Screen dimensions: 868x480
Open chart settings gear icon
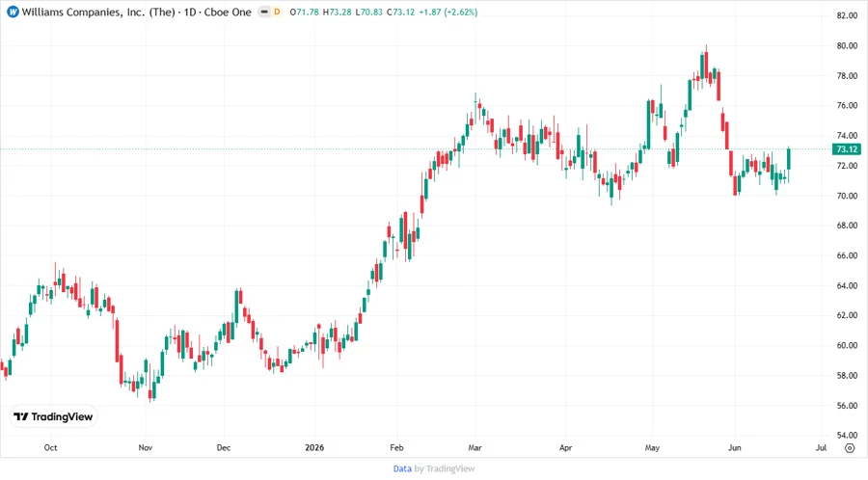850,448
